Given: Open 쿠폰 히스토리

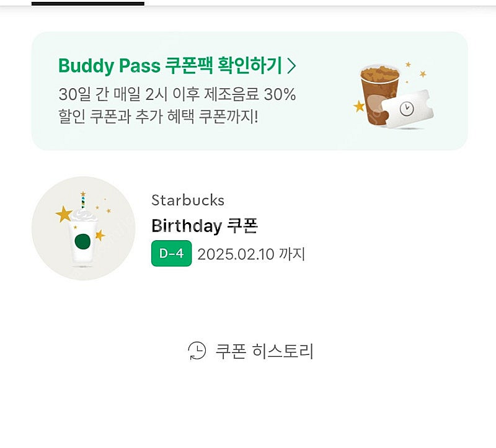Looking at the screenshot, I should tap(264, 351).
